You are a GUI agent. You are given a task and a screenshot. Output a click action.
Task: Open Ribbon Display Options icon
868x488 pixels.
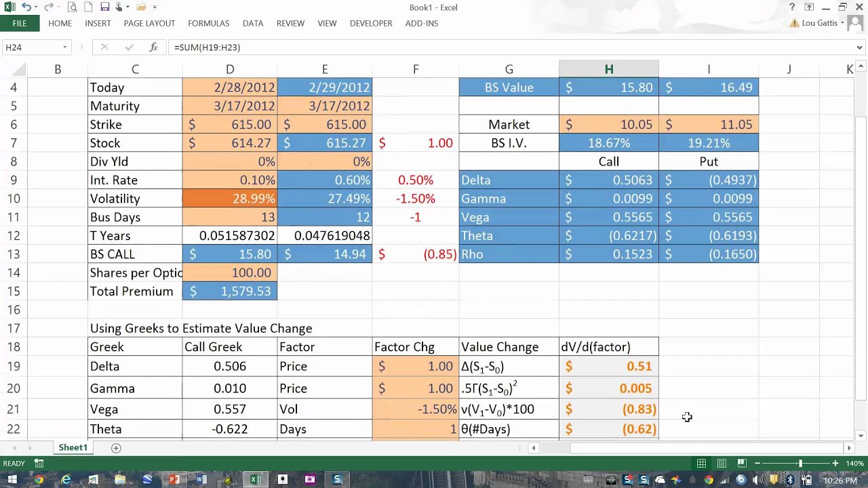809,7
